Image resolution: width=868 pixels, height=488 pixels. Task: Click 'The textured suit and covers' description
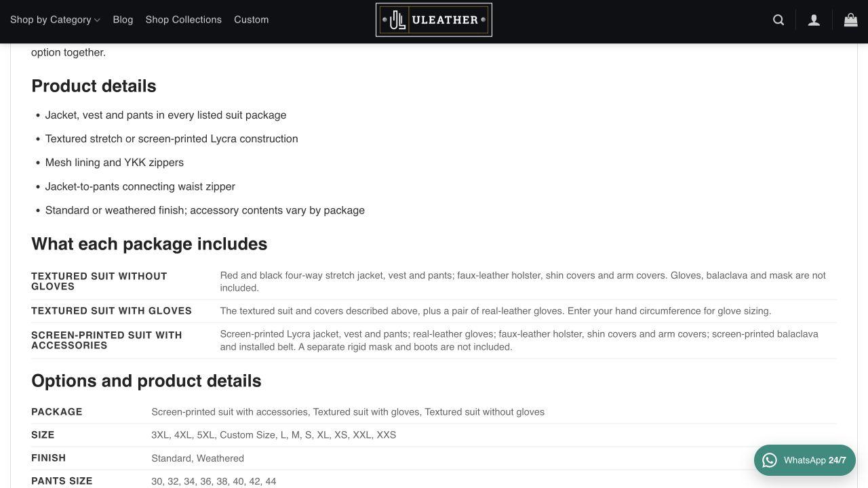pos(496,311)
